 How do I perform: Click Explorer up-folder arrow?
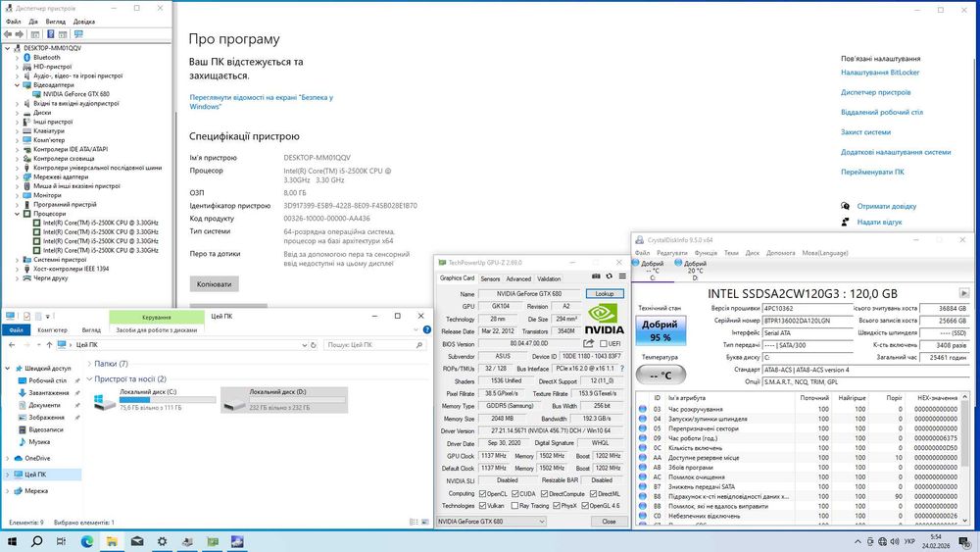[x=49, y=344]
